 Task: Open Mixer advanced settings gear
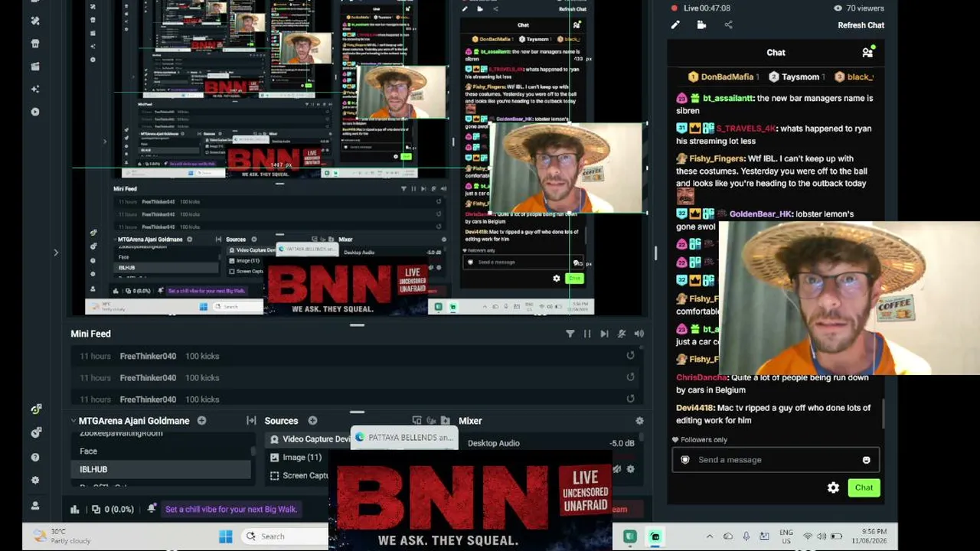[x=639, y=420]
